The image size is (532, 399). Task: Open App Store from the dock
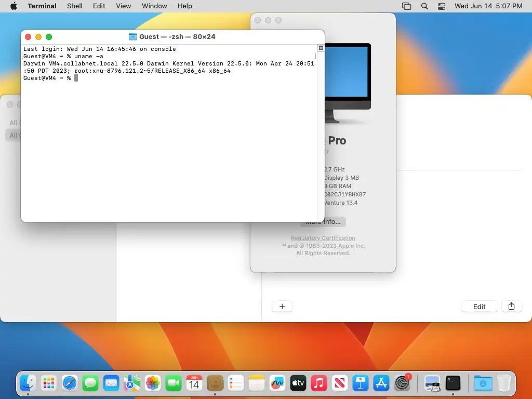point(381,383)
